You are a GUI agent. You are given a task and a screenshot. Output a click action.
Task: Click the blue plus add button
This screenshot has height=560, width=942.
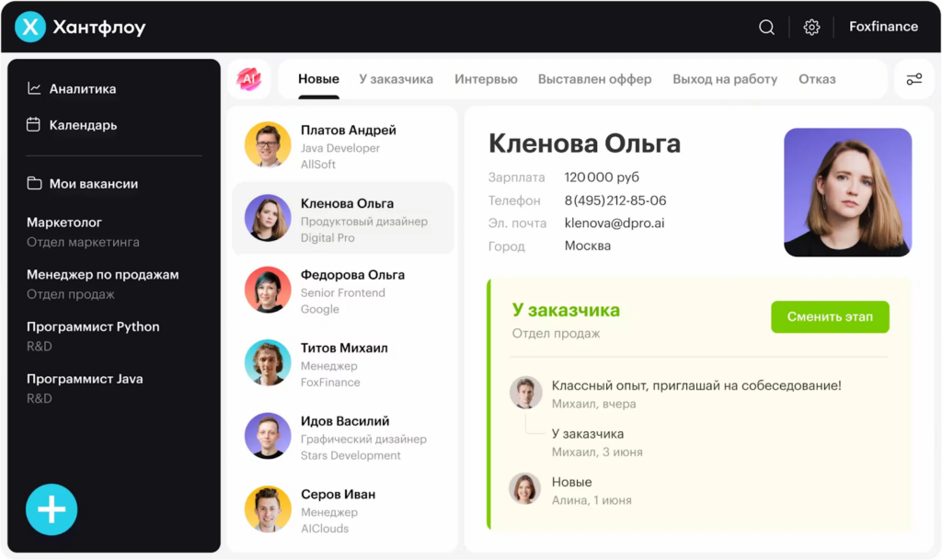click(52, 509)
